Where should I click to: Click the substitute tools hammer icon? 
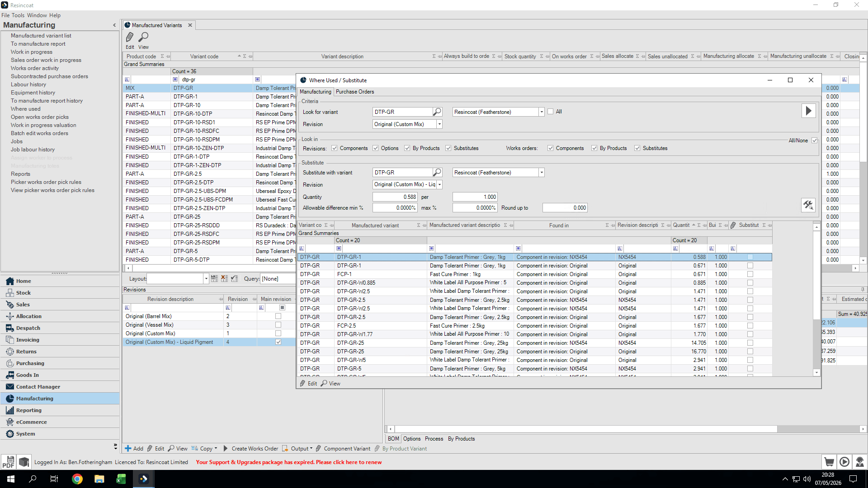(x=808, y=205)
